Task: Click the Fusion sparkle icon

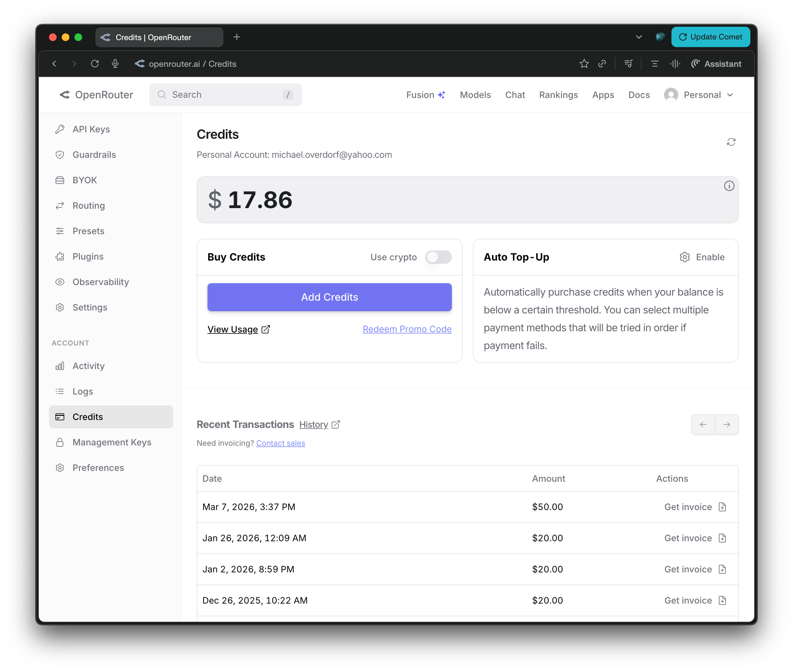Action: pos(441,95)
